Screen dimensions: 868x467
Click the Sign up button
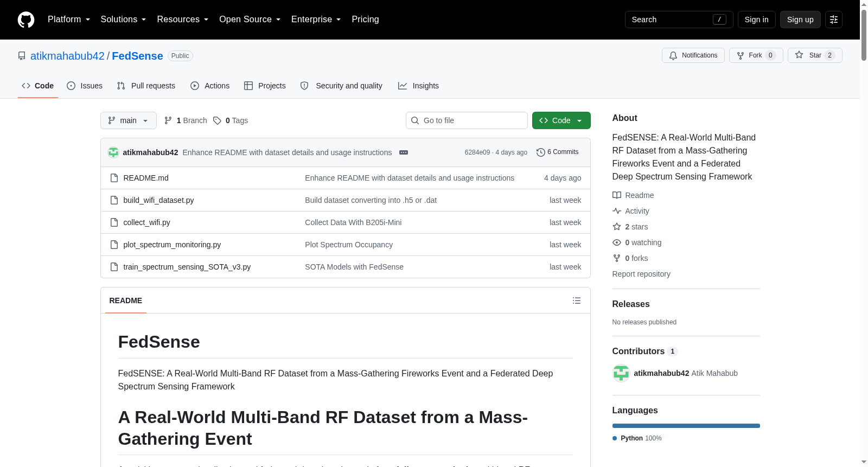800,20
